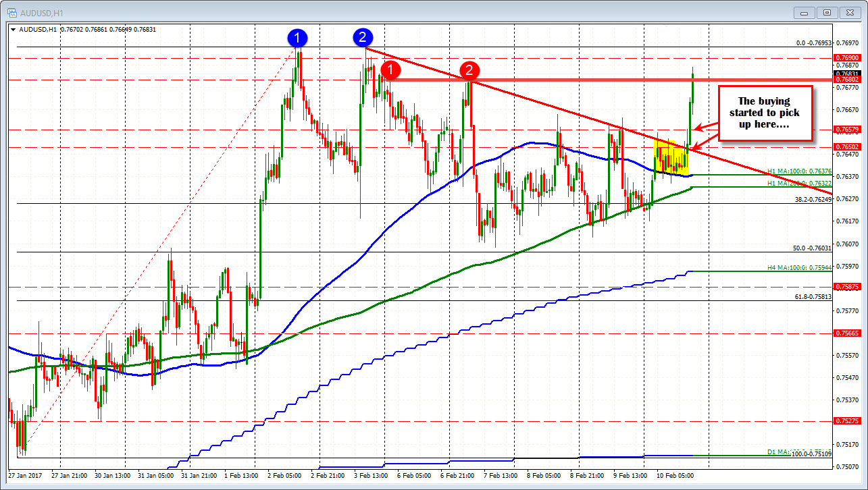Select the red 0.76900 price level label
This screenshot has height=490, width=868.
847,59
